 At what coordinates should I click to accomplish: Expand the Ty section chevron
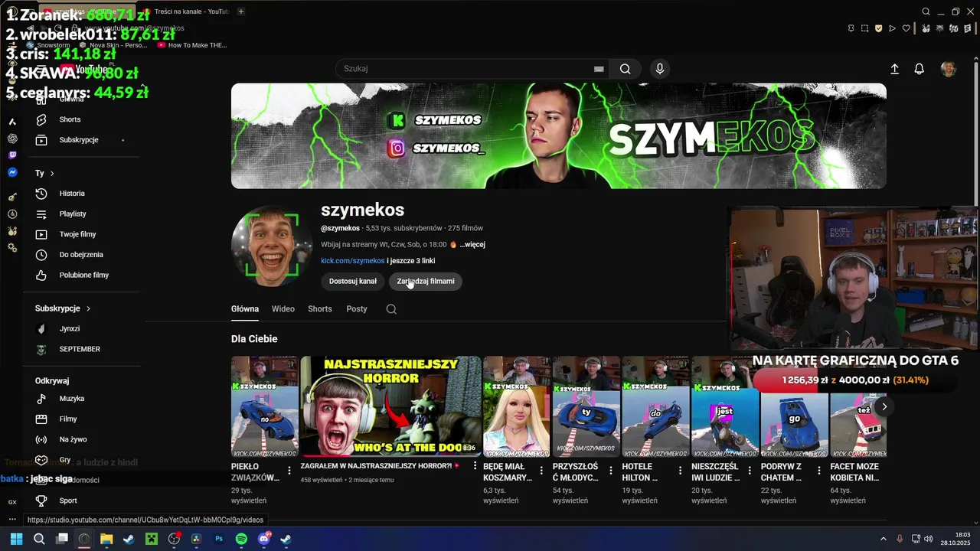tap(52, 174)
